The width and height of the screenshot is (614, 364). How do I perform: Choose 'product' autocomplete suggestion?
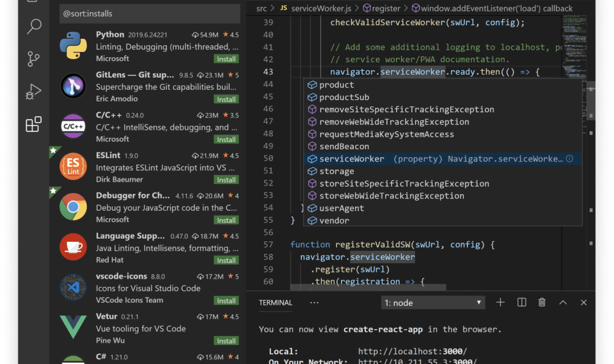tap(442, 85)
